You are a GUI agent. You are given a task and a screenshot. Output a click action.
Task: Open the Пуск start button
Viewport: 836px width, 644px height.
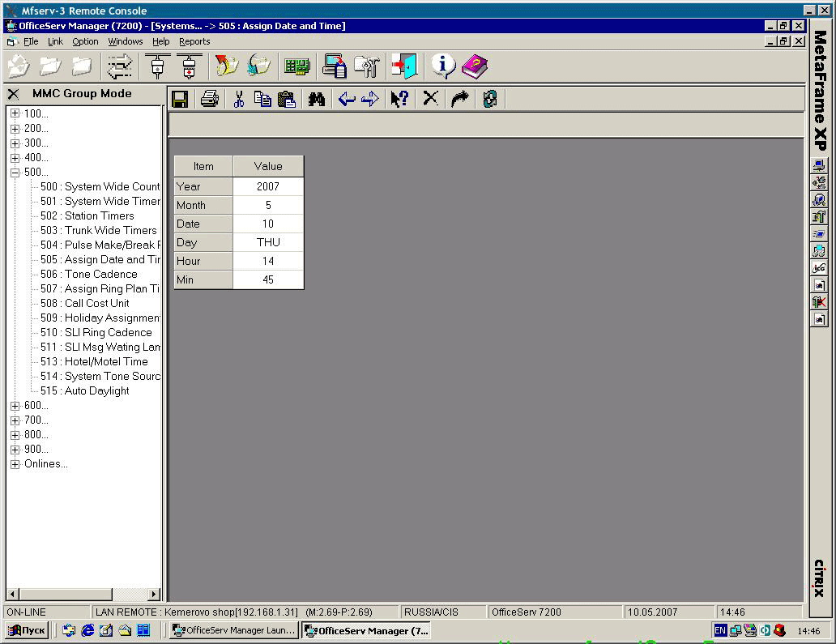point(28,631)
